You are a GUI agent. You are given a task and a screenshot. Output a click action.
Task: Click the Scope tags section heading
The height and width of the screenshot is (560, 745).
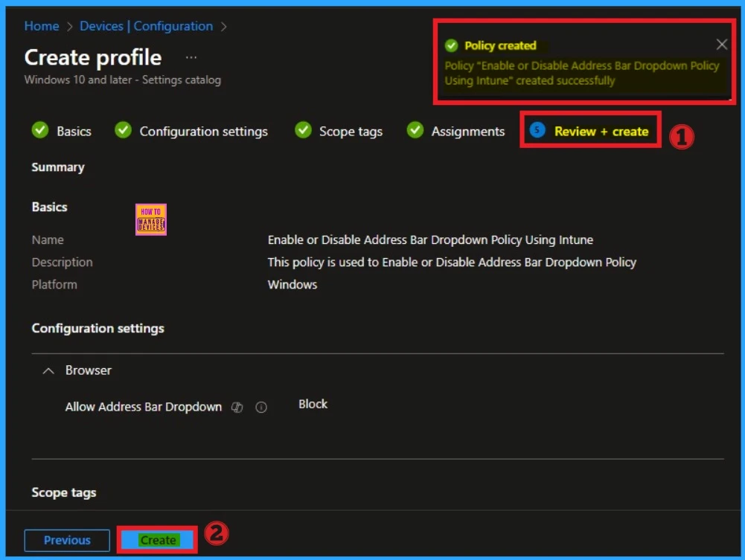coord(64,492)
